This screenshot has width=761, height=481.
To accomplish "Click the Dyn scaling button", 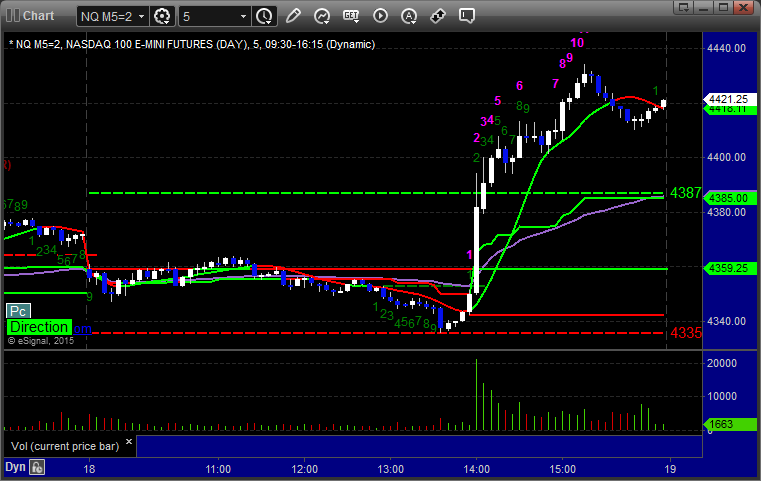I will click(15, 467).
